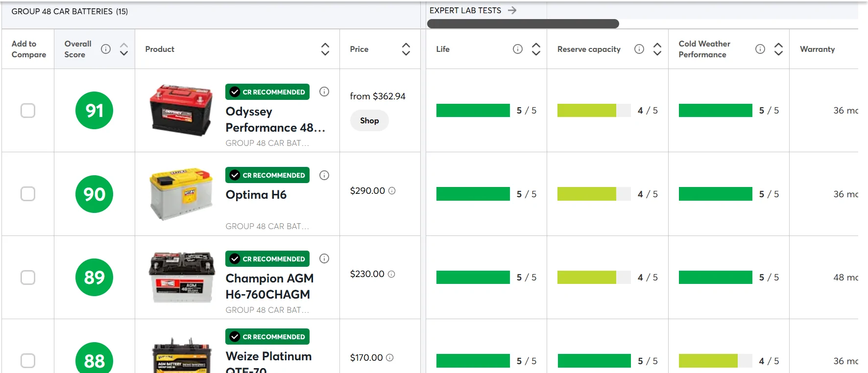Image resolution: width=868 pixels, height=373 pixels.
Task: Click the Odyssey Life rating bar
Action: (x=473, y=111)
